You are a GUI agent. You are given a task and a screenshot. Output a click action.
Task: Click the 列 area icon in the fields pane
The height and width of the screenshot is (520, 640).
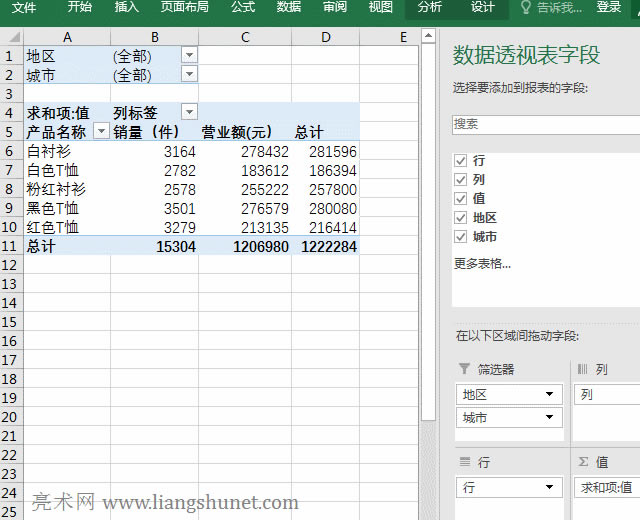(x=583, y=370)
